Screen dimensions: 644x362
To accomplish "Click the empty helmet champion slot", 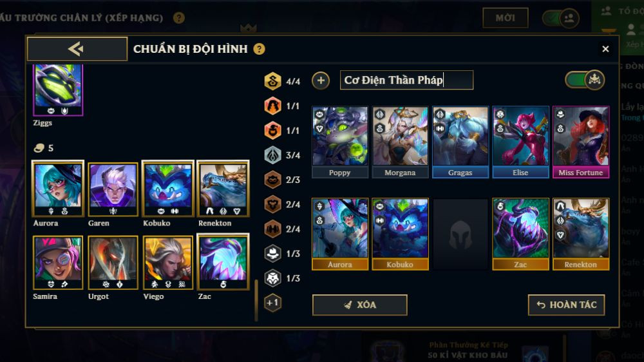I will tap(460, 234).
